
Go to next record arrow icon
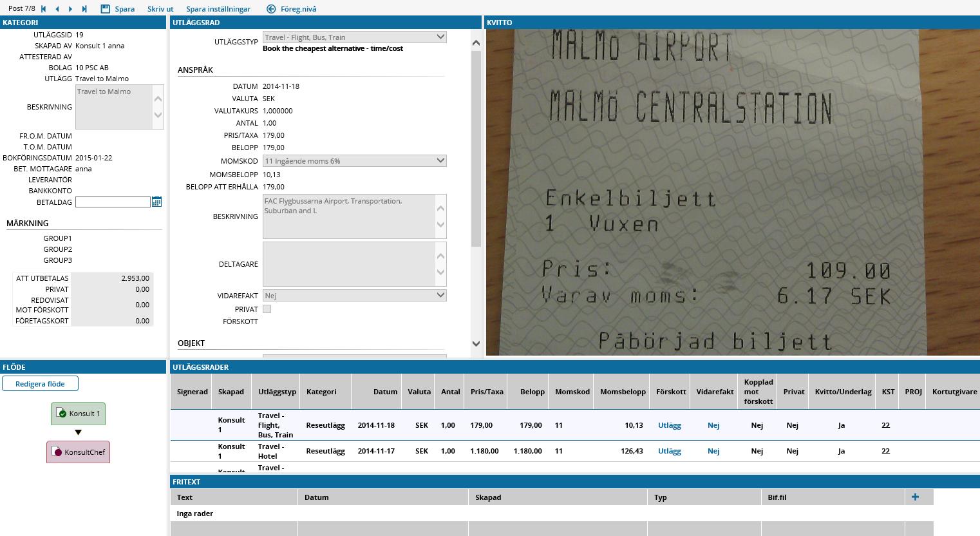(71, 9)
